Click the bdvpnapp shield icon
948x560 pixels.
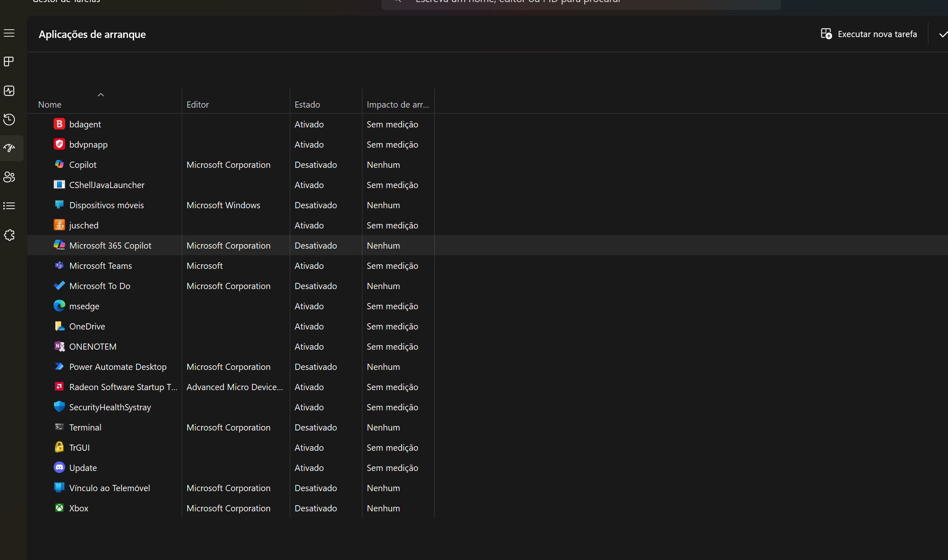(x=59, y=144)
